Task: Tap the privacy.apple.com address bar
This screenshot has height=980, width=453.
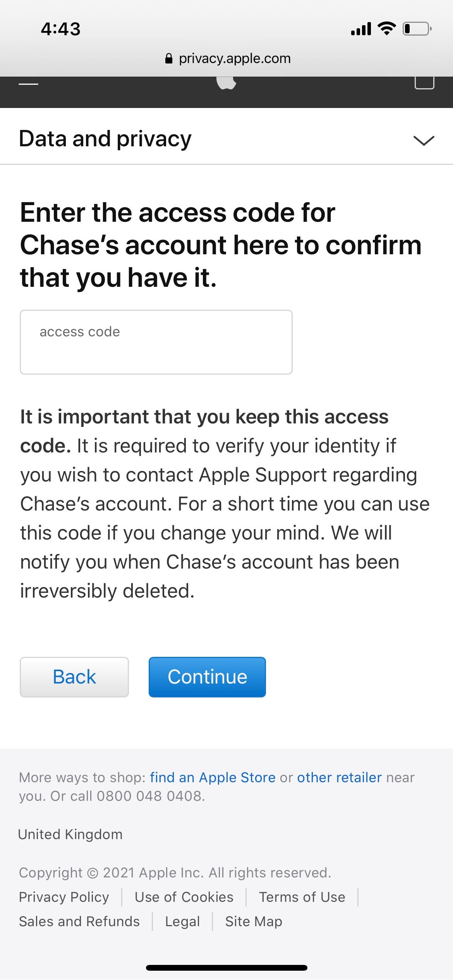Action: point(234,59)
